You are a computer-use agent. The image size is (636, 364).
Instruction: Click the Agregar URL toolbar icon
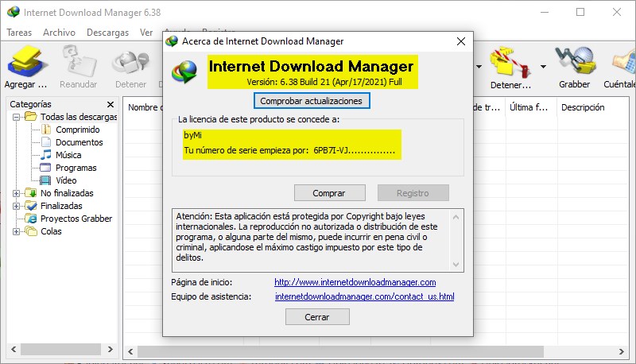(27, 62)
